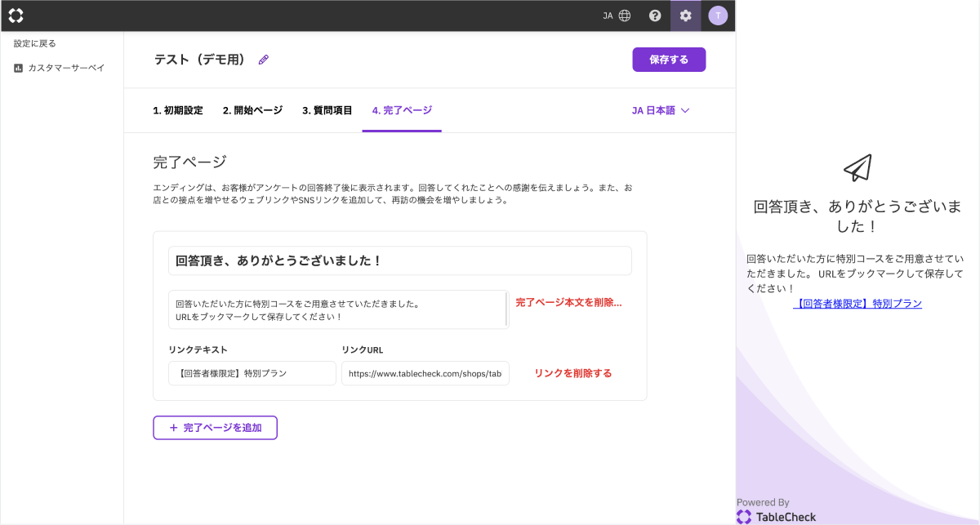Screen dimensions: 980x525
Task: Click the TableCheck Powered By logo
Action: click(x=777, y=517)
